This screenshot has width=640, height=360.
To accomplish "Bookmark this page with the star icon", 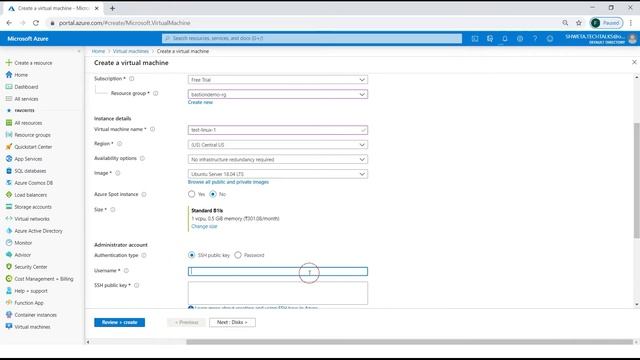I will coord(579,23).
